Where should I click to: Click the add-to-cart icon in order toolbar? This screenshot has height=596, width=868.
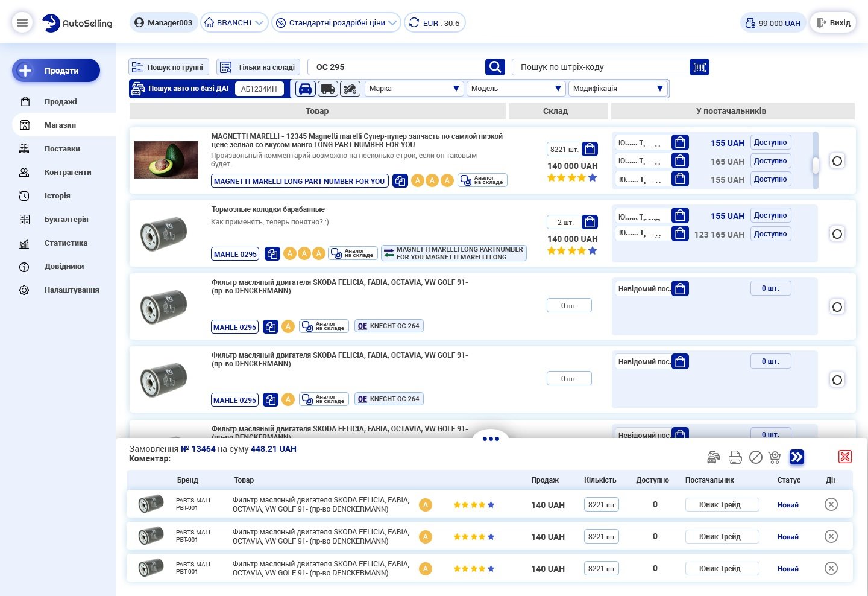[x=775, y=457]
